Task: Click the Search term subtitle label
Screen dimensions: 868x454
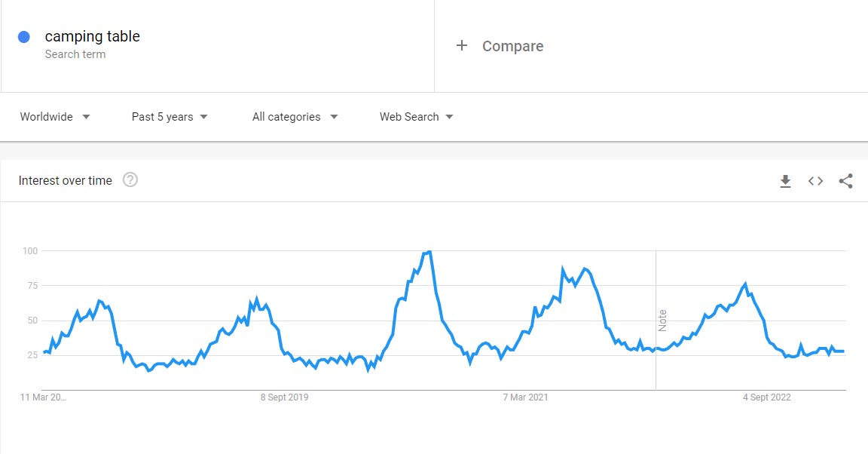Action: pyautogui.click(x=75, y=54)
